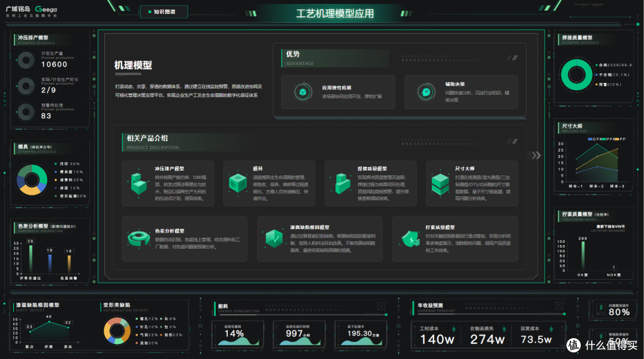Click the 应用弹性拓展 cube icon
The width and height of the screenshot is (644, 359).
coord(303,92)
